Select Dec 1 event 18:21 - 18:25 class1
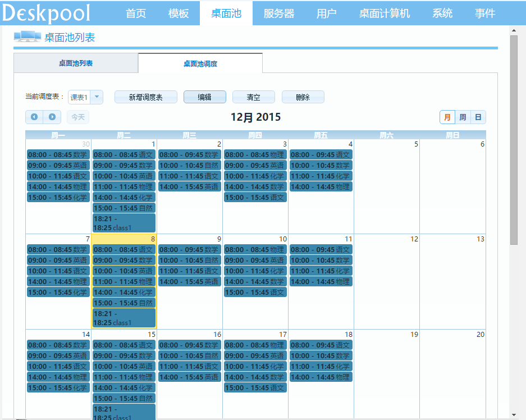This screenshot has width=526, height=420. click(x=124, y=223)
